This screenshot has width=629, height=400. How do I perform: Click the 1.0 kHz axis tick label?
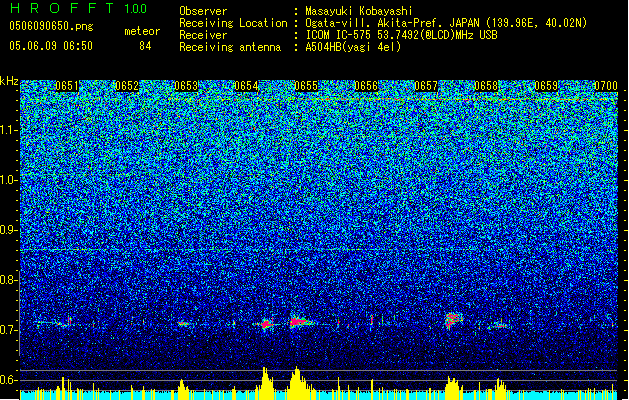click(9, 180)
